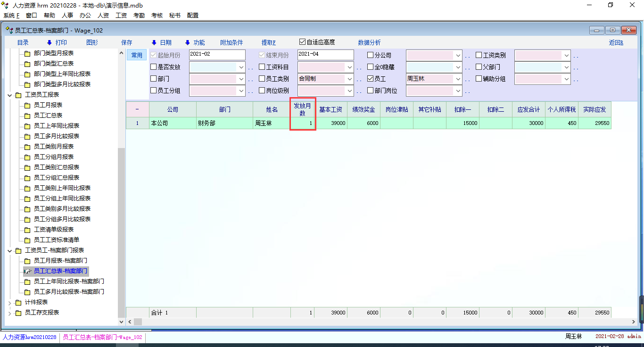Viewport: 644px width, 347px height.
Task: Click the horizontal scrollbar under the table
Action: tap(377, 322)
